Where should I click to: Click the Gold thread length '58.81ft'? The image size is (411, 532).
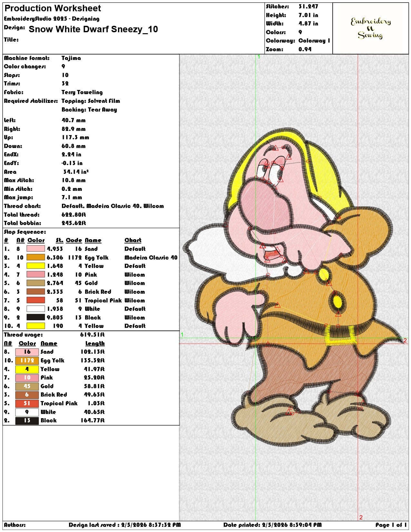pos(94,386)
